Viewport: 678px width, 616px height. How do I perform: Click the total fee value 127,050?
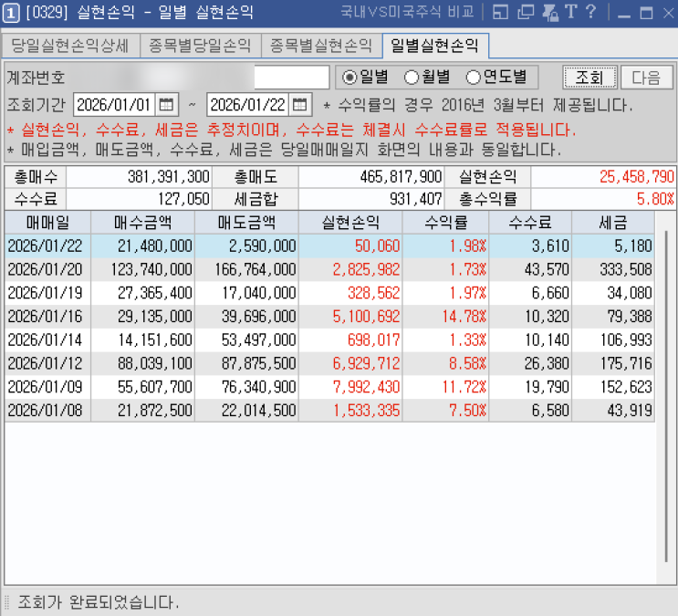tap(139, 199)
